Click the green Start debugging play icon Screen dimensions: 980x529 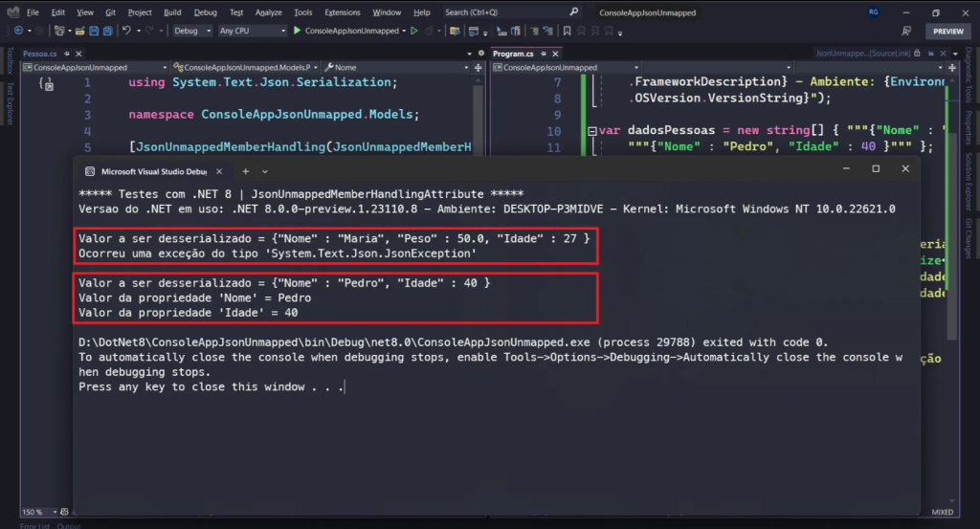click(x=298, y=31)
